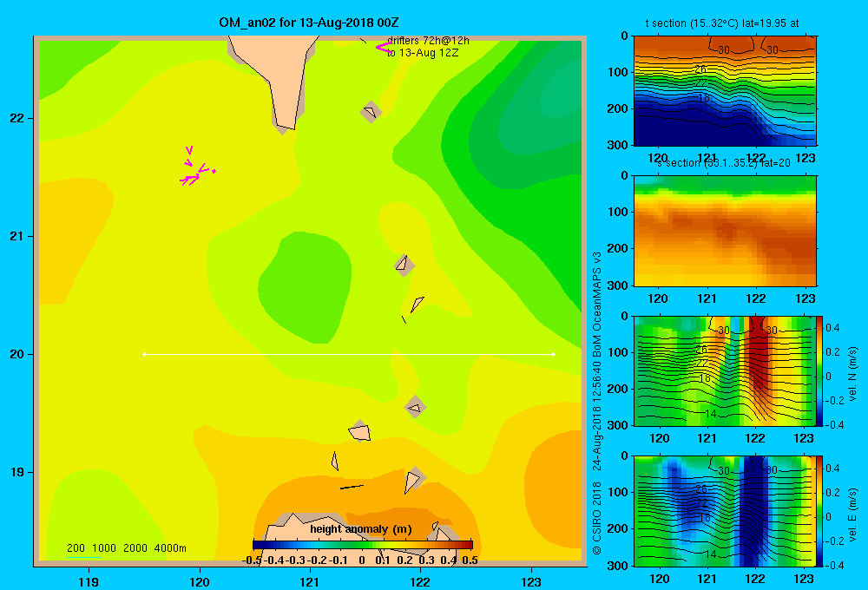Viewport: 868px width, 590px height.
Task: Click the temperature section title text
Action: [722, 23]
